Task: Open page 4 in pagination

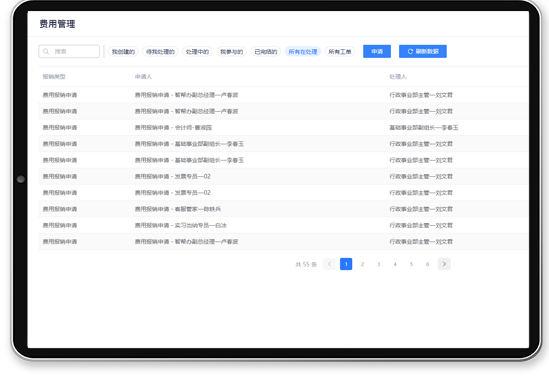Action: (x=395, y=264)
